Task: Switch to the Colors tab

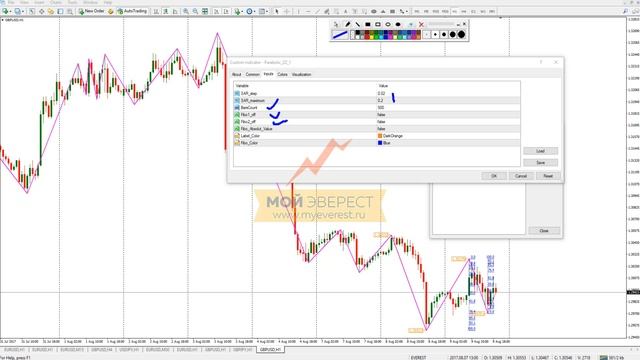Action: [x=282, y=74]
